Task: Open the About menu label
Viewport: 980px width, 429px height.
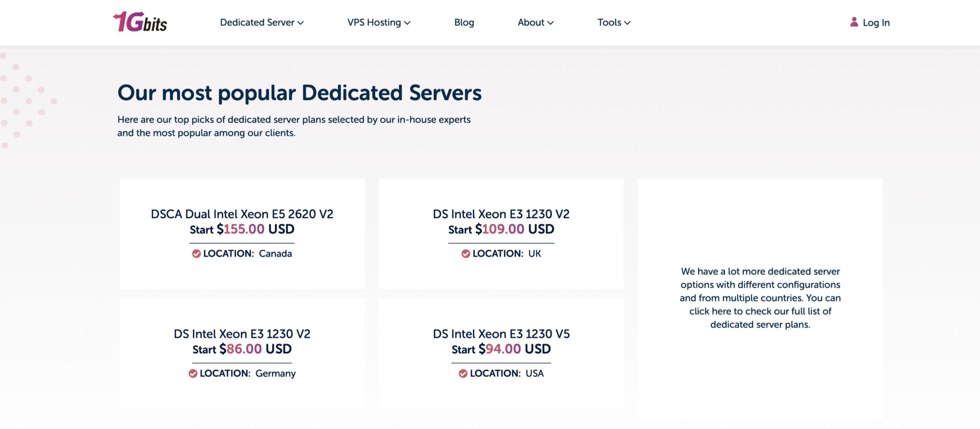Action: (531, 22)
